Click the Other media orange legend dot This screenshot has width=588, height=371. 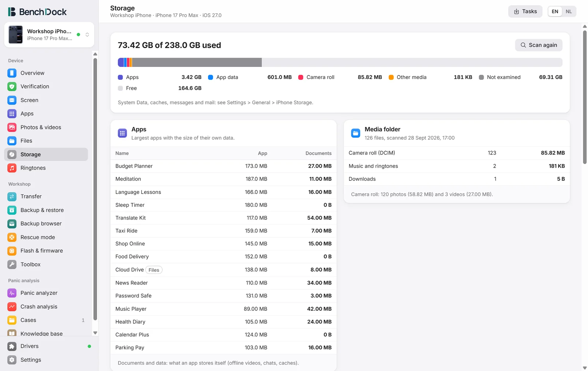(x=391, y=77)
